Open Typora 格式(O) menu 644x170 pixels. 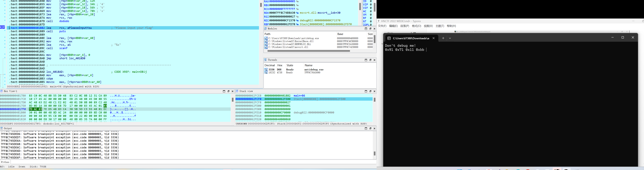417,26
